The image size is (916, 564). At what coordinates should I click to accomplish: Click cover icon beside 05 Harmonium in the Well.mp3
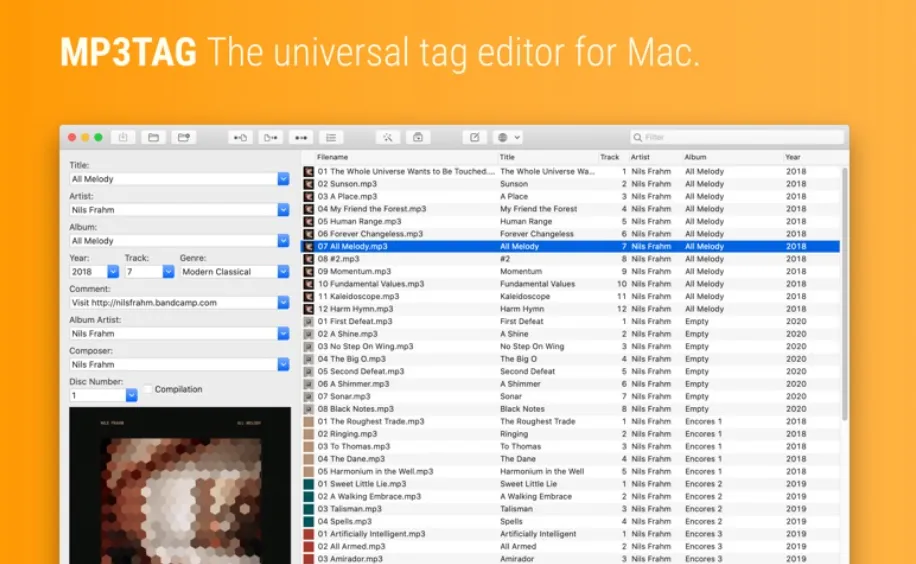pos(308,471)
